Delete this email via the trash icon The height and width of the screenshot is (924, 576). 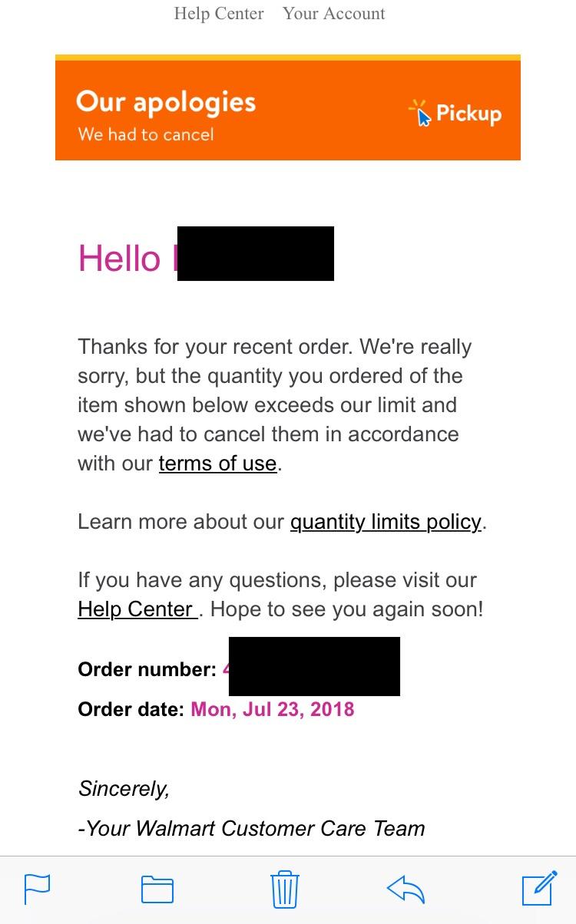(x=283, y=889)
